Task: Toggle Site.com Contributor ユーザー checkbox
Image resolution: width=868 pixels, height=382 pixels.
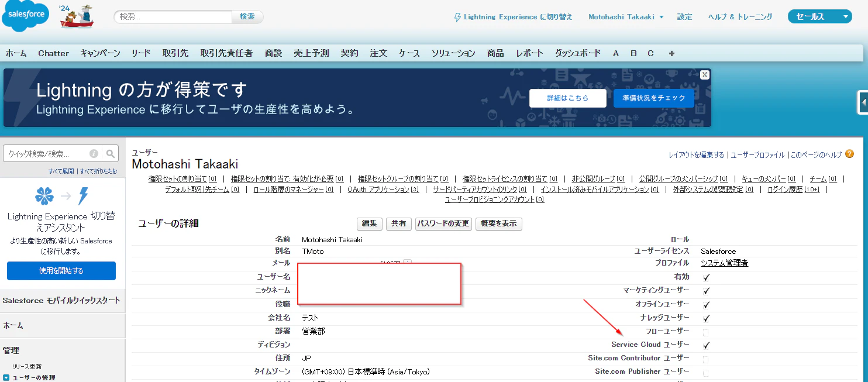Action: 705,359
